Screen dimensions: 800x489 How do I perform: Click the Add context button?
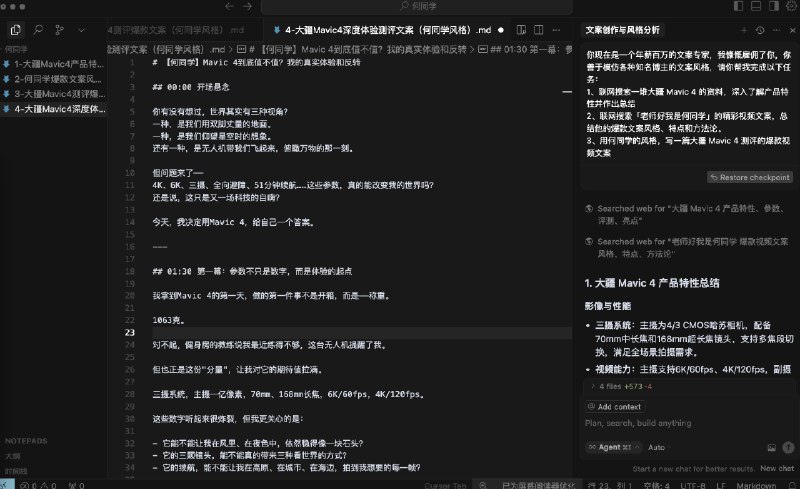click(x=614, y=407)
